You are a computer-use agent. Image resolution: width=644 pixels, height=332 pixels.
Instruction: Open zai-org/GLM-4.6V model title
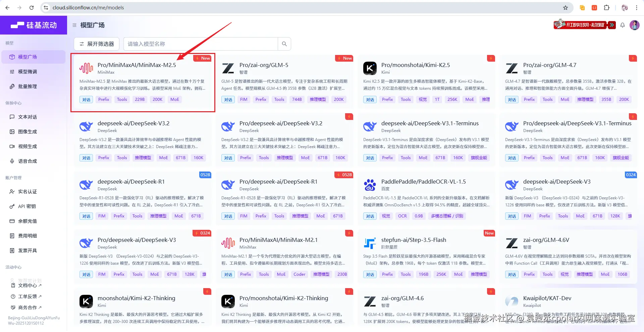[x=546, y=240]
